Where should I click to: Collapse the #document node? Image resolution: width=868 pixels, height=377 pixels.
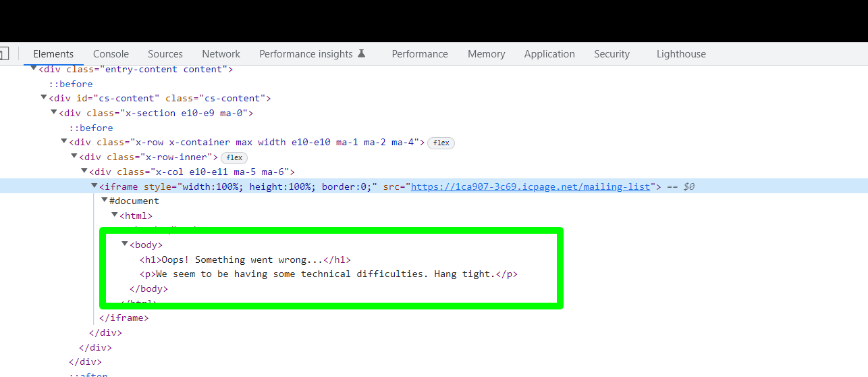coord(105,200)
